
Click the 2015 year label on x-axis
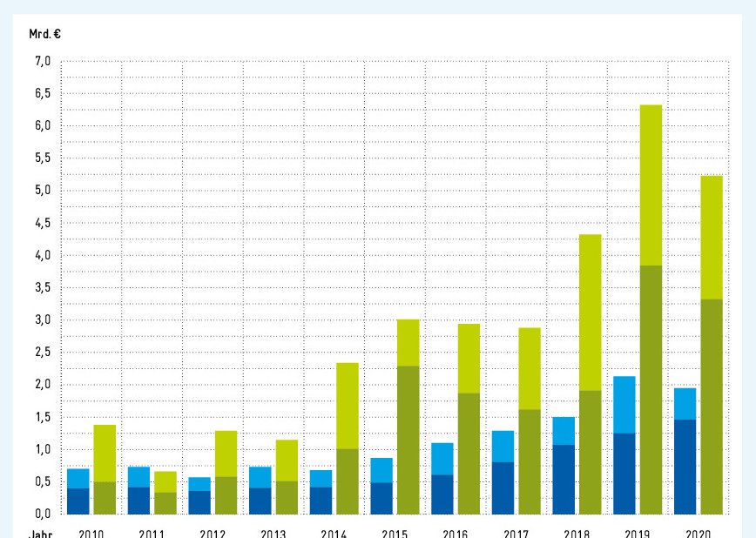pos(395,533)
